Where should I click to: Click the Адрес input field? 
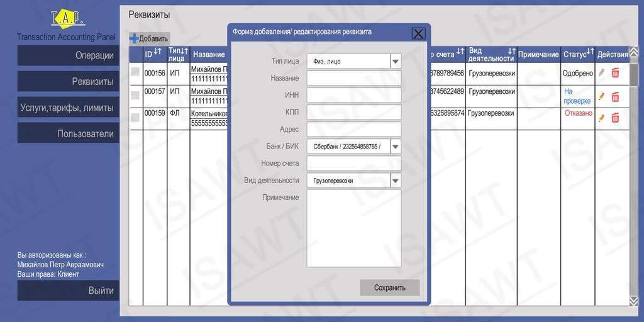(x=354, y=130)
